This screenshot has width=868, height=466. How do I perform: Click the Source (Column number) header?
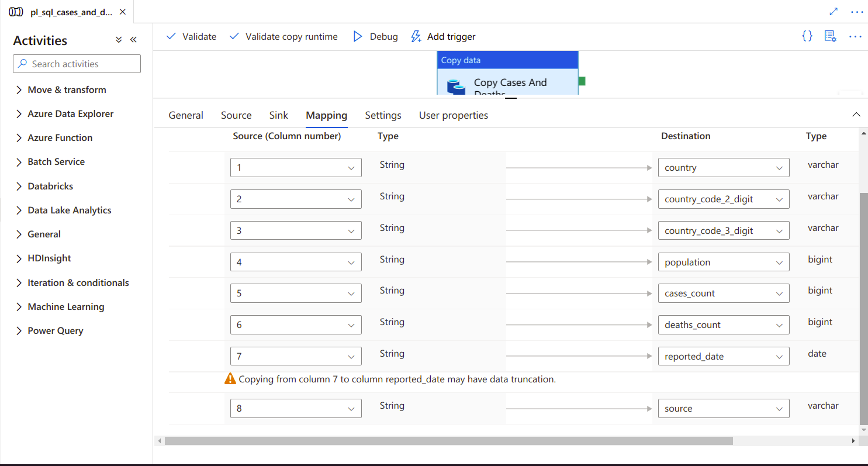[287, 136]
